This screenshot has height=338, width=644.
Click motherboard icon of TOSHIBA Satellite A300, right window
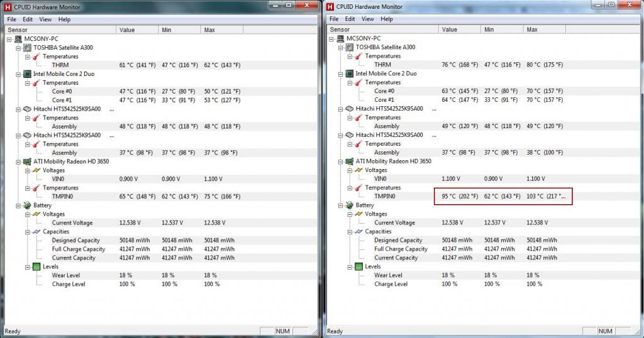(x=350, y=47)
